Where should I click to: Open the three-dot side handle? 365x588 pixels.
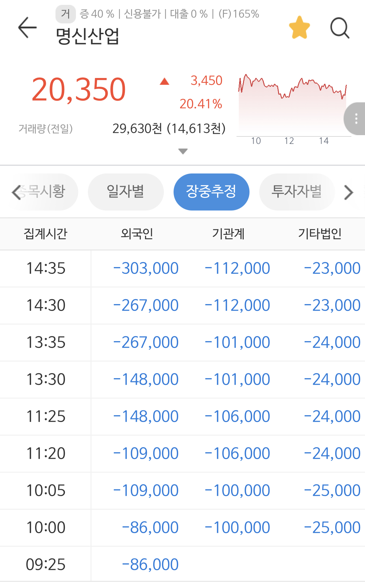click(x=356, y=119)
